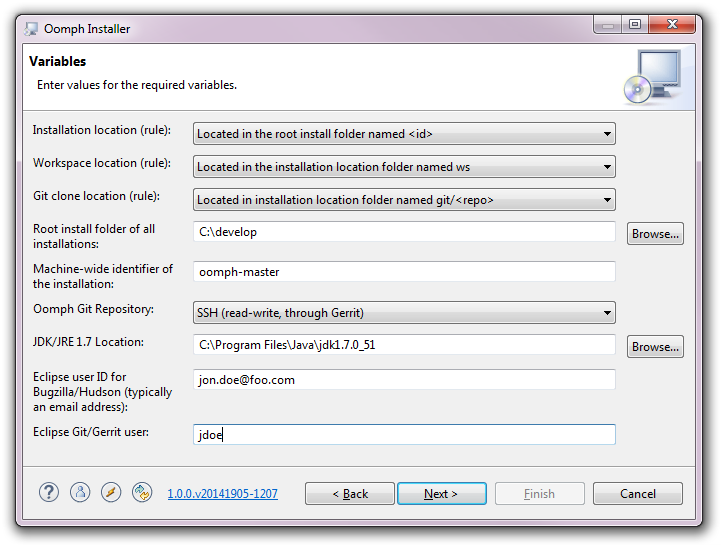This screenshot has width=724, height=545.
Task: Open the Workspace location rule dropdown
Action: pyautogui.click(x=404, y=167)
